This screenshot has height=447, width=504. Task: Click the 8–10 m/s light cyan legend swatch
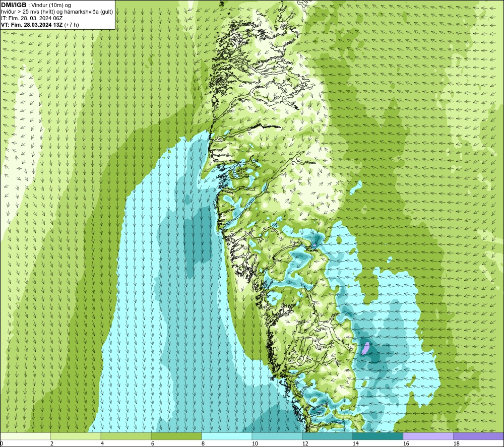tap(227, 436)
